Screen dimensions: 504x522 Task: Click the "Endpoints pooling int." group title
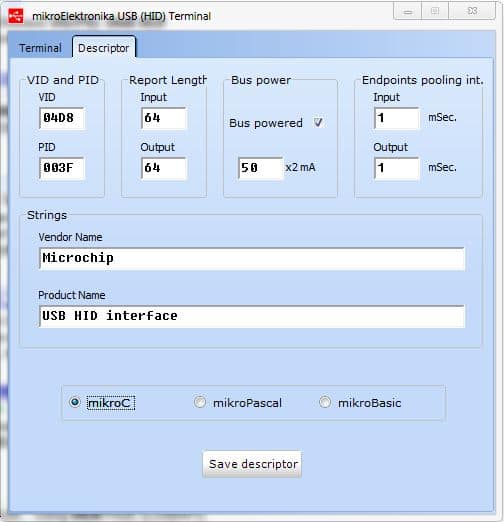(x=422, y=80)
